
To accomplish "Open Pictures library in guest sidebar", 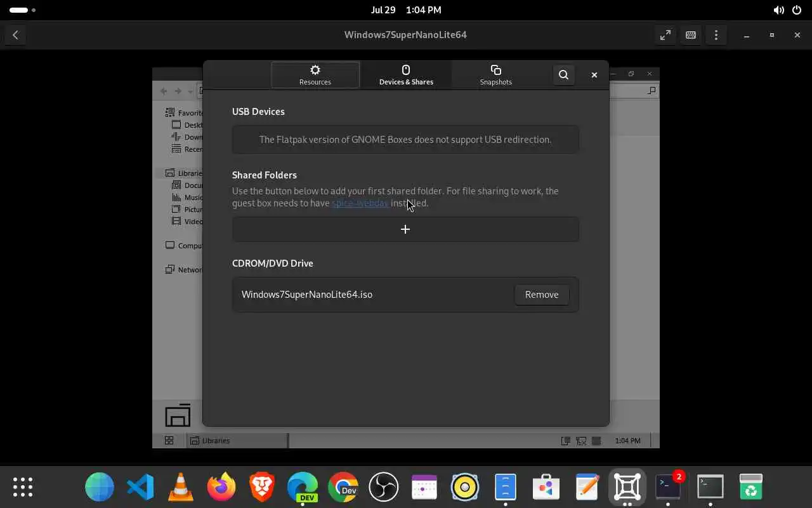I will click(188, 210).
